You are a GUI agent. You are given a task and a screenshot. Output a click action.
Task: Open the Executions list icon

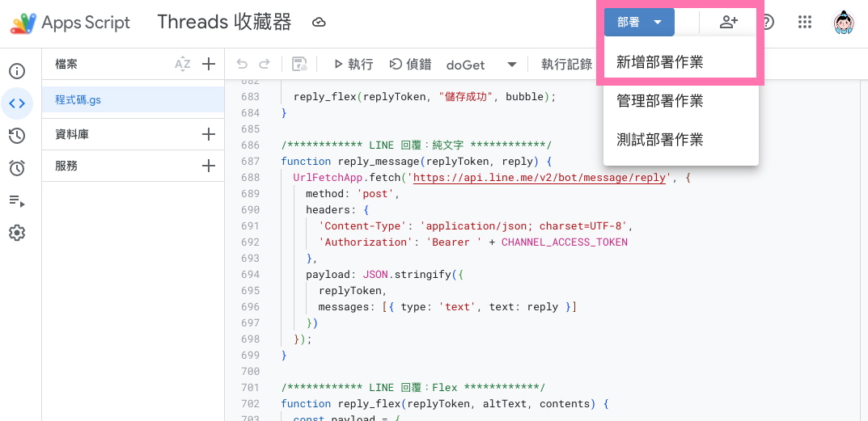(17, 200)
